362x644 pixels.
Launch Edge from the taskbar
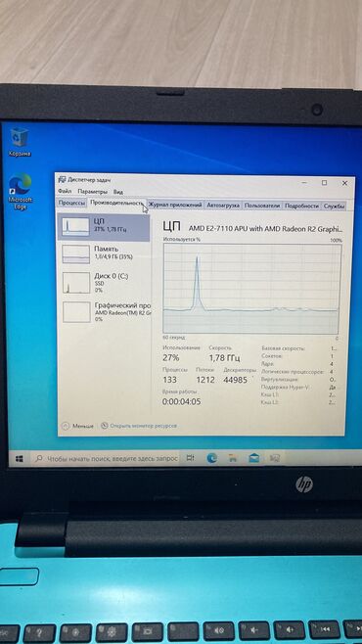[211, 457]
